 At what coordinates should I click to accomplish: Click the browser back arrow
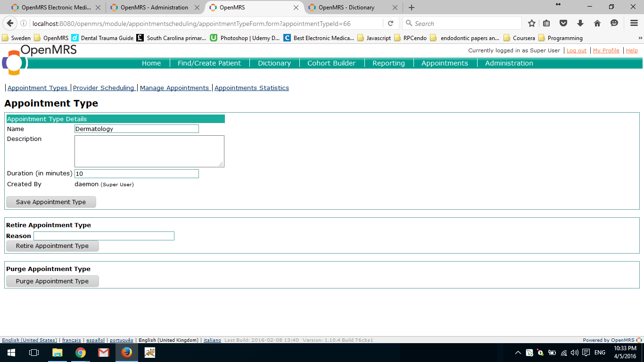[10, 24]
